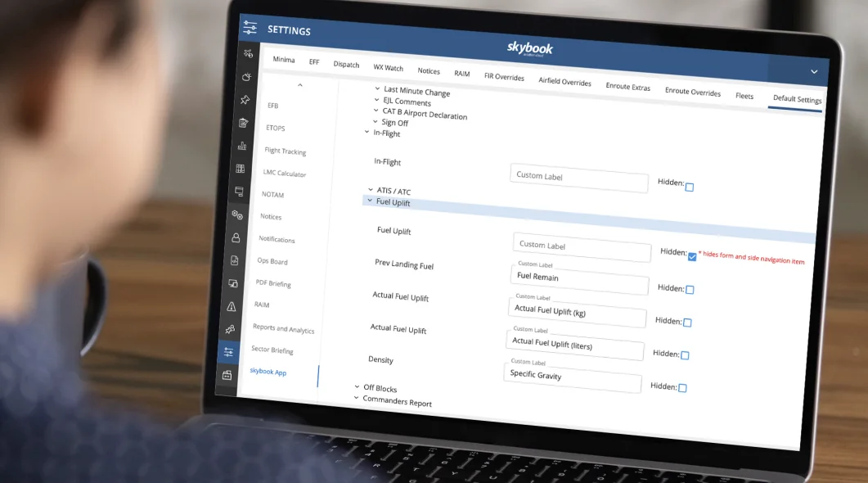The image size is (868, 483).
Task: Open the toolbox icon at sidebar bottom
Action: [x=227, y=375]
